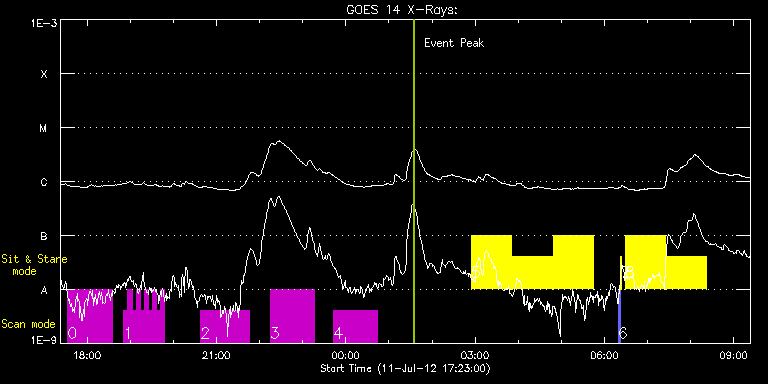Click the 'Start Time (11-Jul-12 17:23:00)' caption
Viewport: 768px width, 384px height.
tap(405, 368)
